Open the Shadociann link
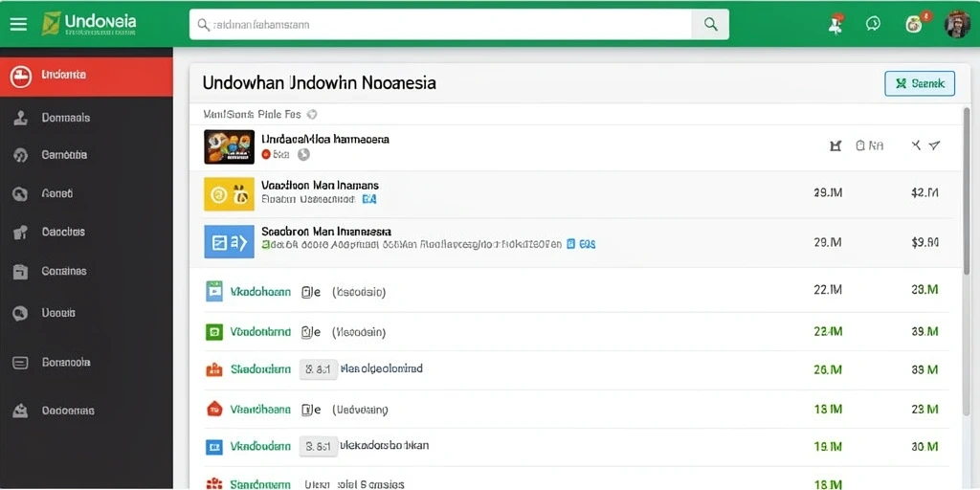Image resolution: width=980 pixels, height=490 pixels. pyautogui.click(x=260, y=369)
